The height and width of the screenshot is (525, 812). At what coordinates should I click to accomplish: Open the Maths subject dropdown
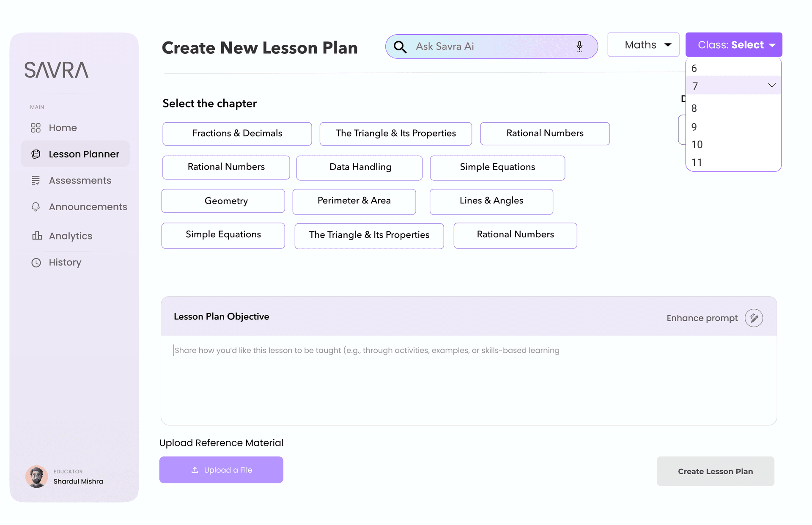(x=643, y=44)
